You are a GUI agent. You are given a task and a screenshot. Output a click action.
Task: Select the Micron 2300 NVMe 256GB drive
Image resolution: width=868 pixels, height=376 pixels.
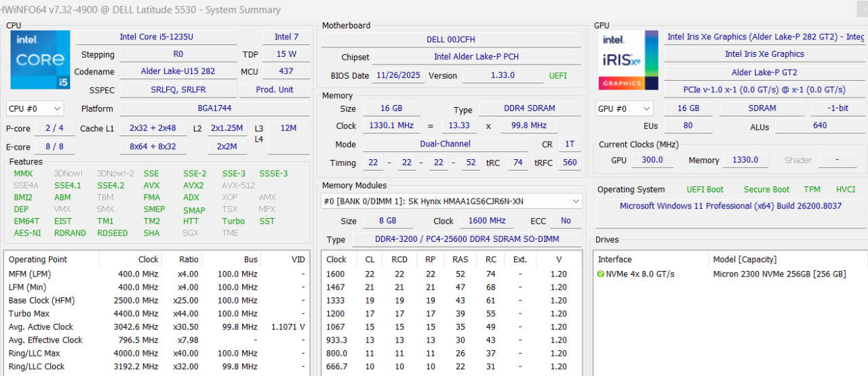(x=779, y=274)
